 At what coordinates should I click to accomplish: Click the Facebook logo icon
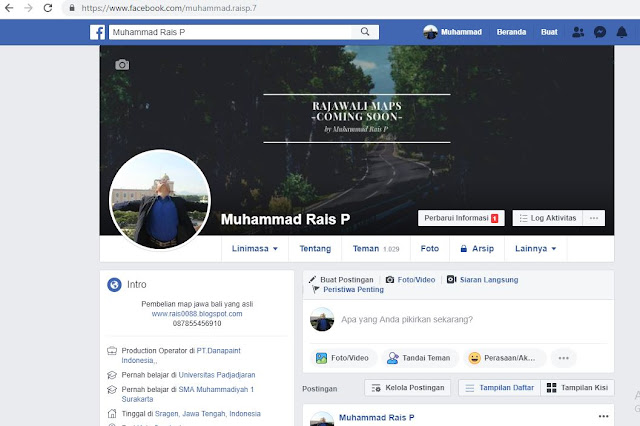point(98,32)
